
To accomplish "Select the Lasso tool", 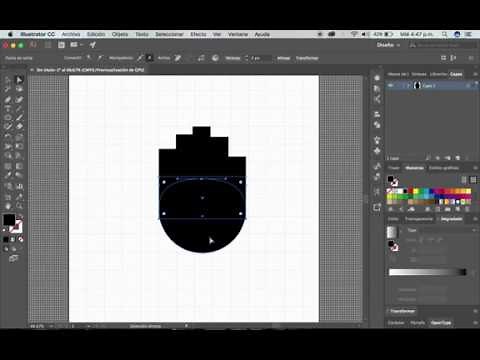I will (x=19, y=89).
